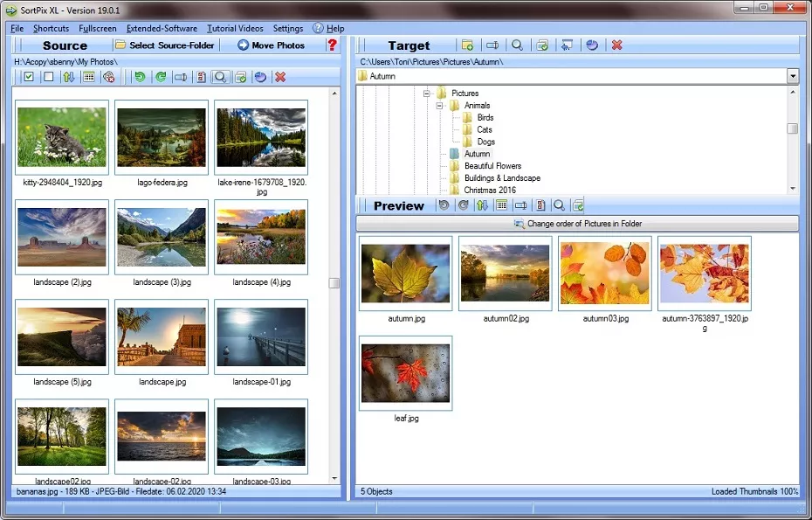The image size is (812, 520).
Task: Click the red X delete icon in Source toolbar
Action: (x=280, y=77)
